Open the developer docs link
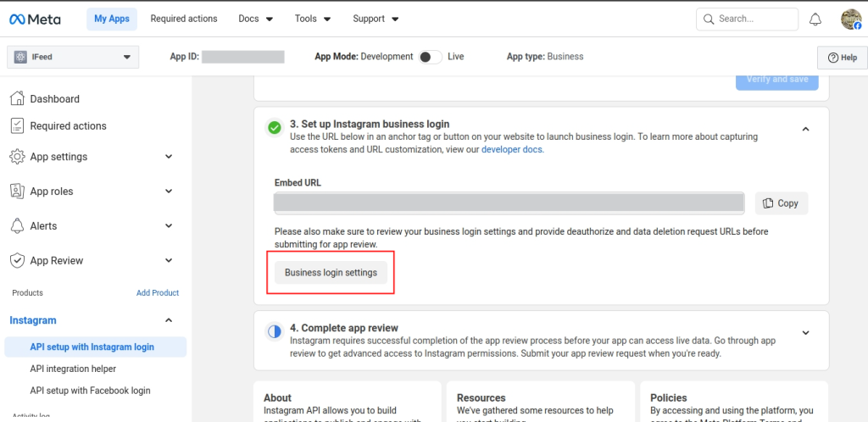The height and width of the screenshot is (422, 868). click(x=513, y=149)
